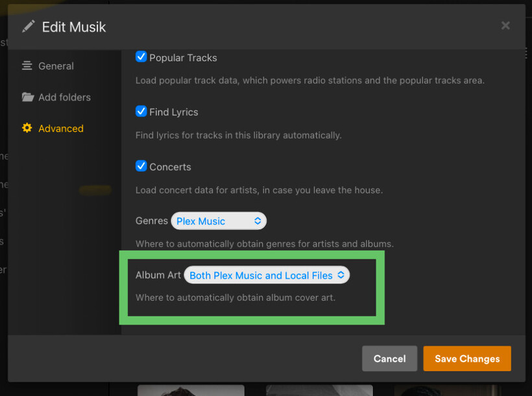Disable the Find Lyrics checkbox
The width and height of the screenshot is (532, 396).
pos(141,112)
